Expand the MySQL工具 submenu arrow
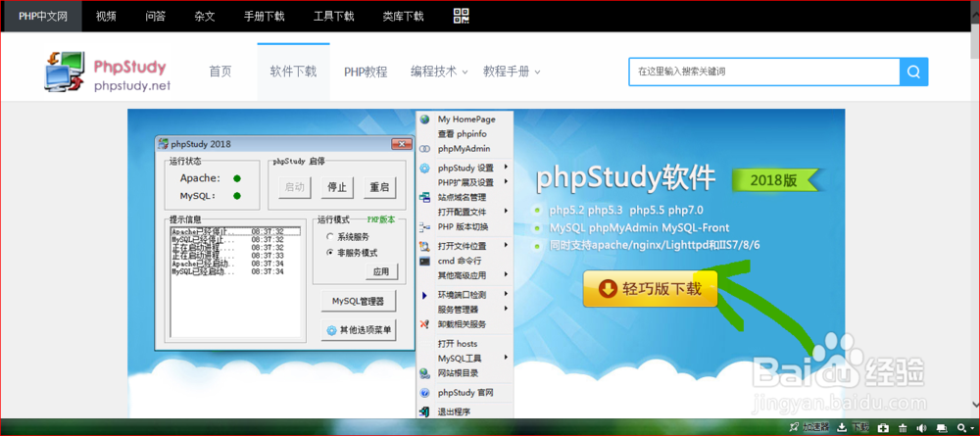 [x=506, y=358]
